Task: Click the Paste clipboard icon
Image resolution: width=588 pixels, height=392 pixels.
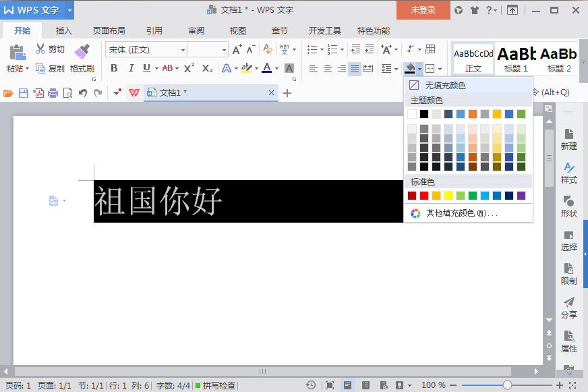Action: [x=18, y=53]
